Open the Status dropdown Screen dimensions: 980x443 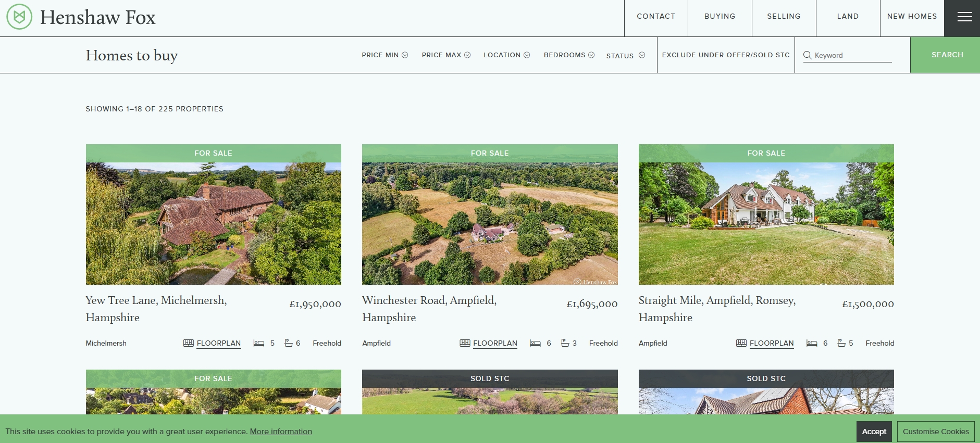coord(626,55)
